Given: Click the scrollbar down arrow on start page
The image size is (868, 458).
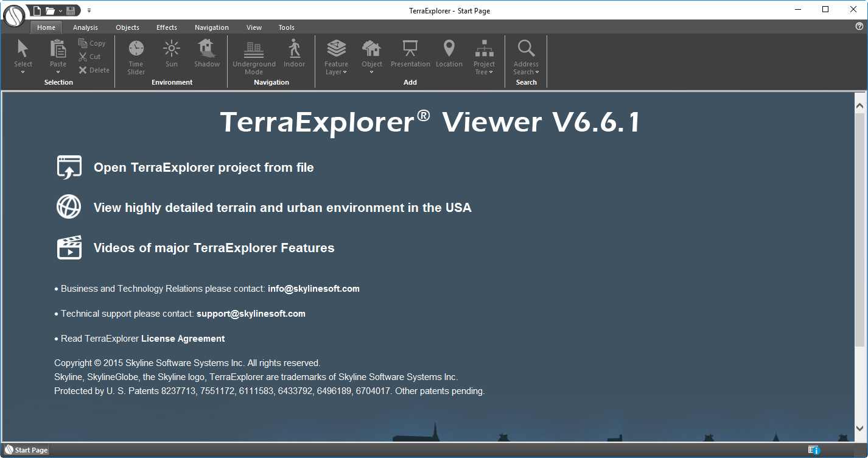Looking at the screenshot, I should tap(859, 429).
